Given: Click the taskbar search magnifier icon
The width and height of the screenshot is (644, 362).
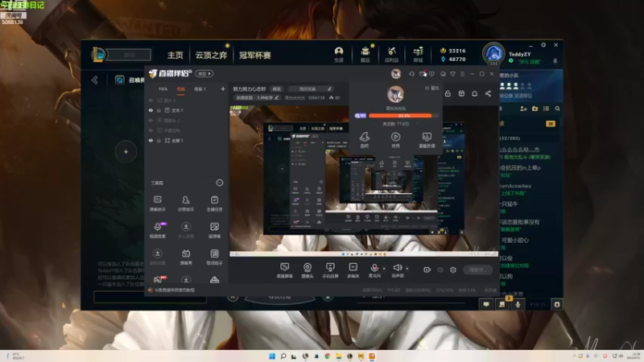Looking at the screenshot, I should coord(283,356).
